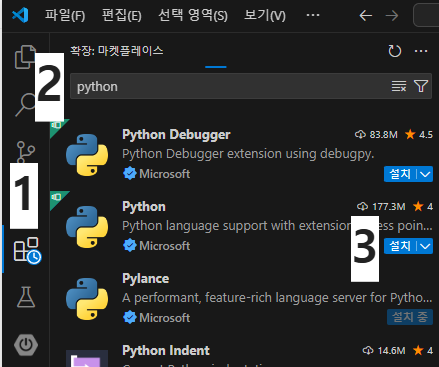Click the 확장: 마켓플레이스 panel title

[116, 51]
